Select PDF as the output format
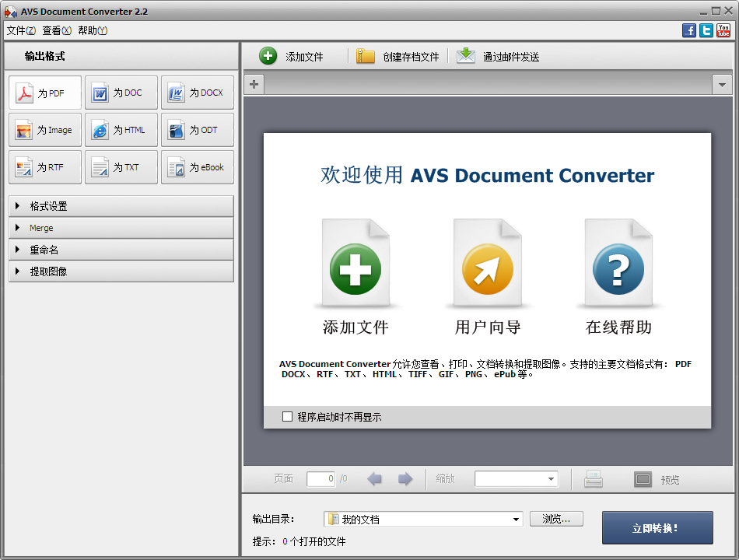 [45, 93]
